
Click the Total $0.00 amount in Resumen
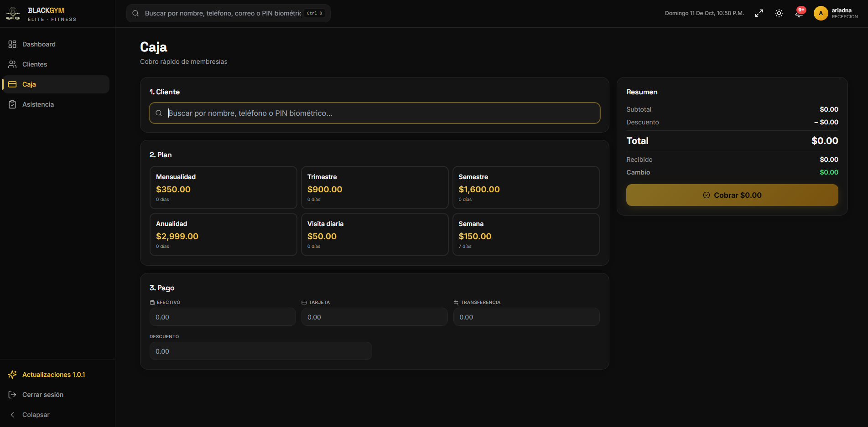click(x=825, y=141)
